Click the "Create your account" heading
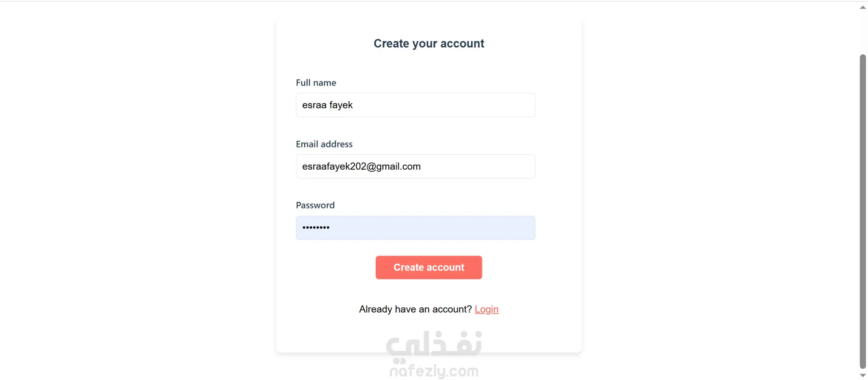Image resolution: width=868 pixels, height=380 pixels. click(x=429, y=43)
